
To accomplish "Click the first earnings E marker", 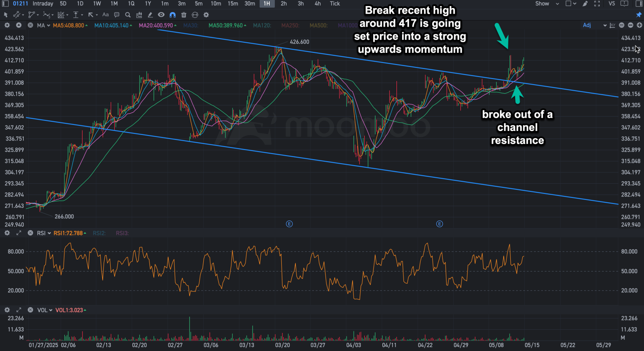I will 289,224.
